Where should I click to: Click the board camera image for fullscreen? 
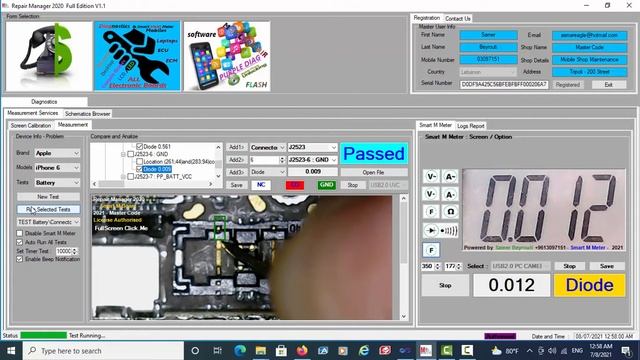(x=242, y=257)
